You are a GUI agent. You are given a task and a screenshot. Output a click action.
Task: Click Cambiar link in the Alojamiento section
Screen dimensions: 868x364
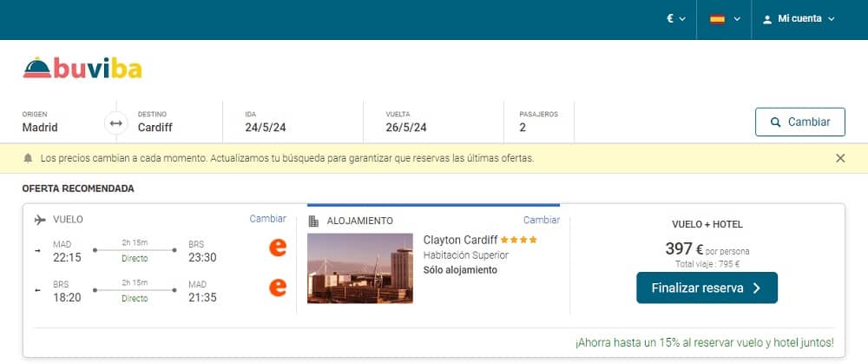point(542,220)
